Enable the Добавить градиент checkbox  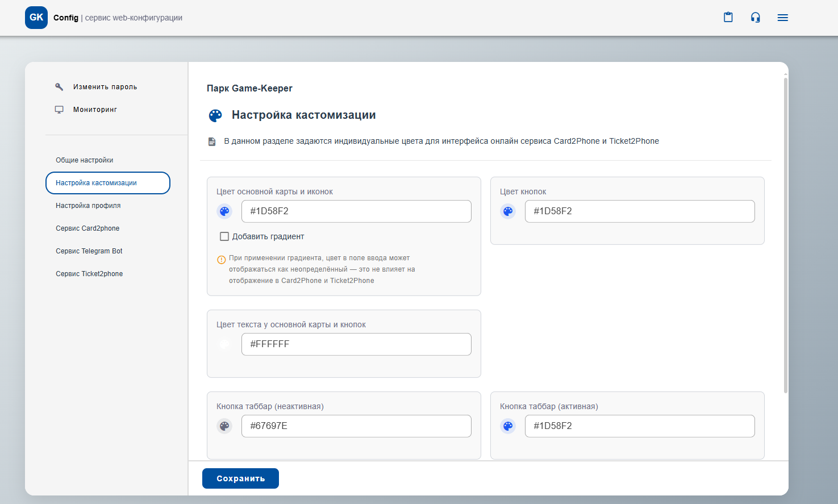pyautogui.click(x=224, y=236)
